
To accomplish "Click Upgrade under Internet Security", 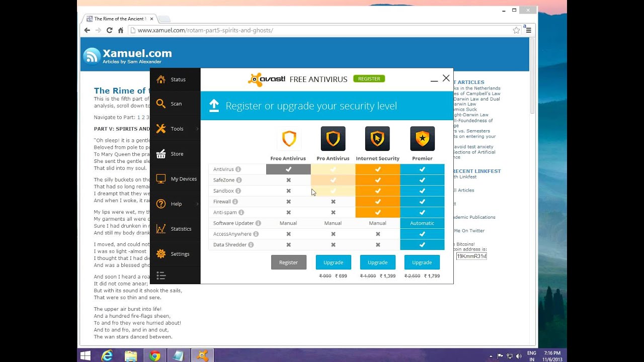I will tap(377, 262).
